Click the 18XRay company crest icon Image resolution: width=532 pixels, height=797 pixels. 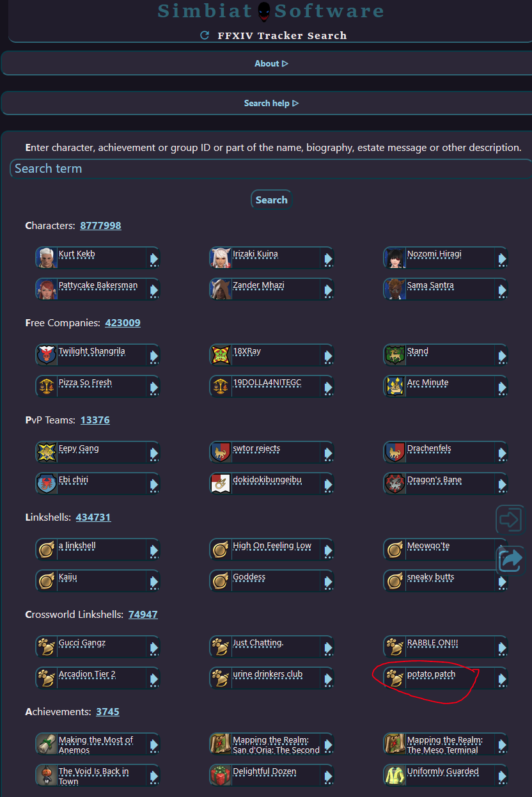pos(221,355)
